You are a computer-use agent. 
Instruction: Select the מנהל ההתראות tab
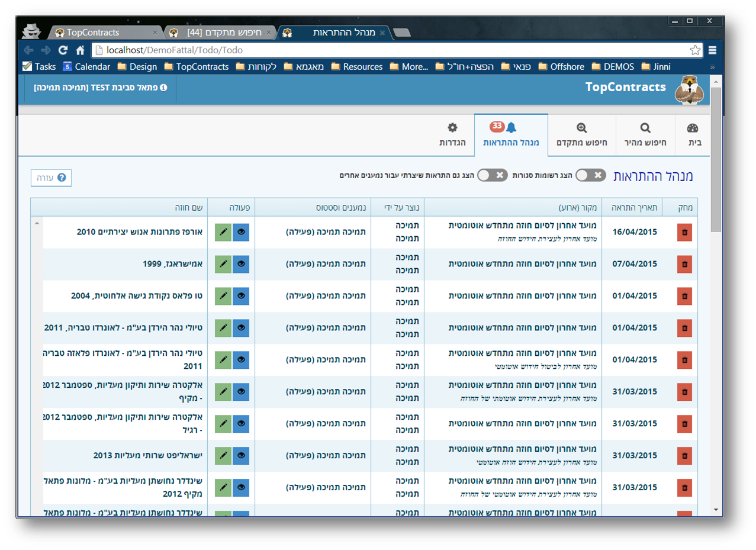click(511, 135)
